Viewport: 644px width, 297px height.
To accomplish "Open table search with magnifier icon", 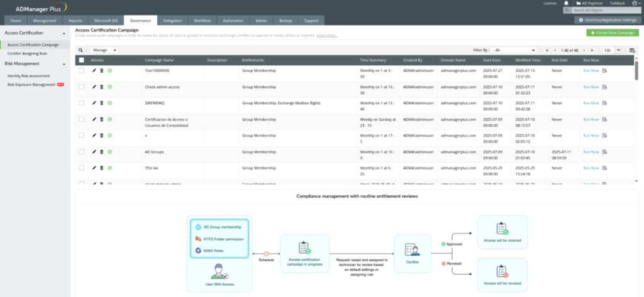I will point(80,50).
